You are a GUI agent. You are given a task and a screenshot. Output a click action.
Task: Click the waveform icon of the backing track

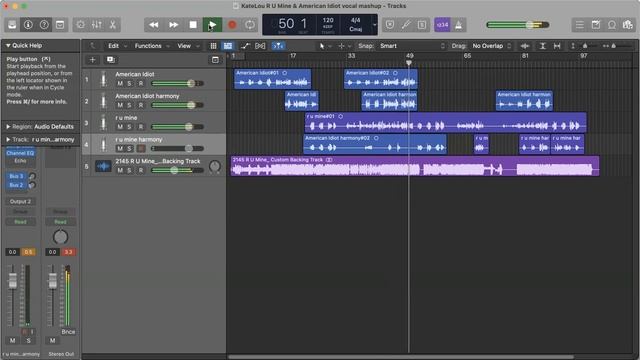(103, 166)
